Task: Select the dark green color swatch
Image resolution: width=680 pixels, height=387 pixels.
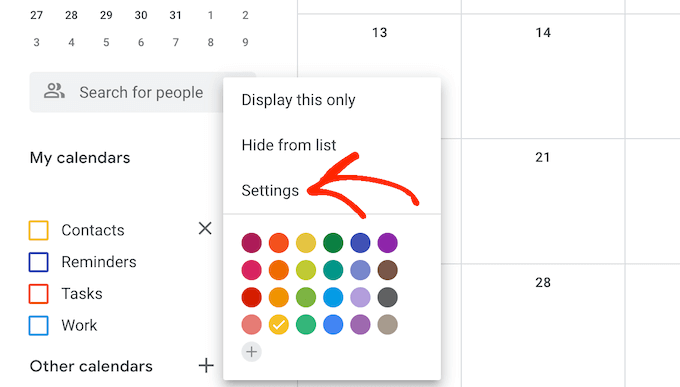Action: [333, 243]
